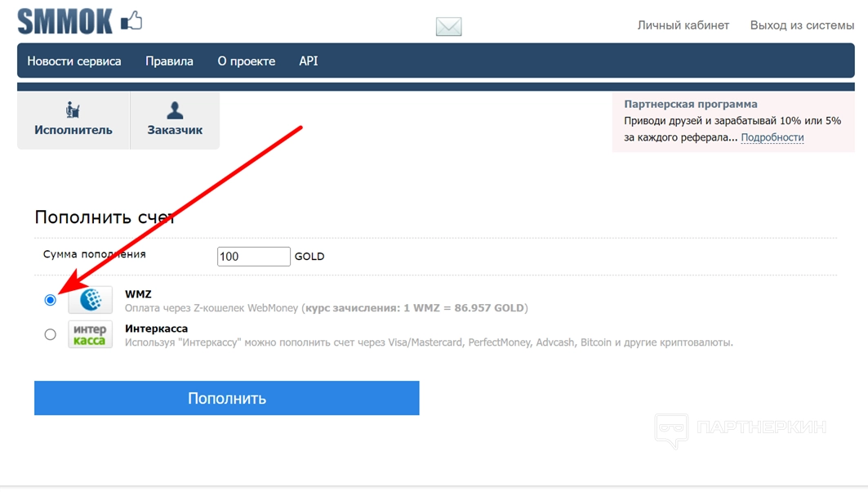Open Правила menu item
The width and height of the screenshot is (868, 492).
pos(169,61)
